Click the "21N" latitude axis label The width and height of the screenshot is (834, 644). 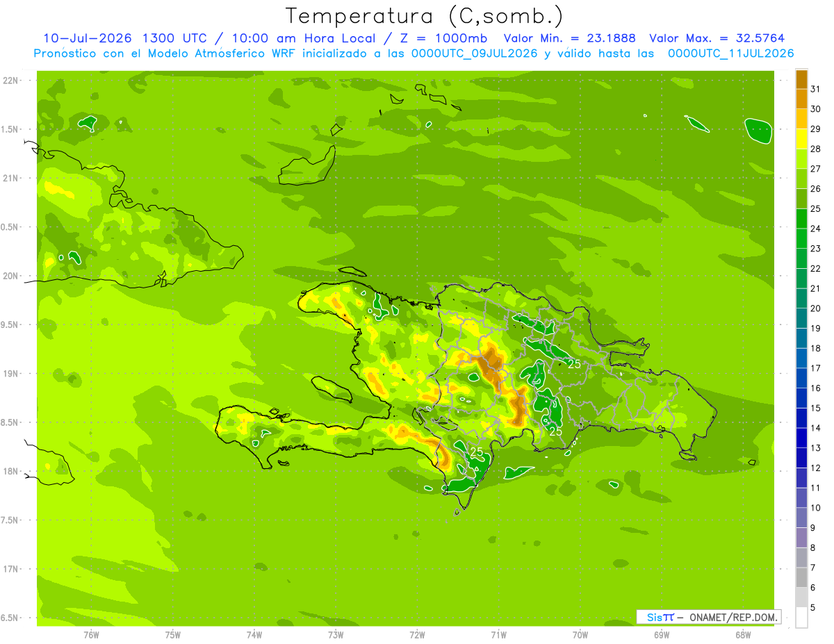pos(10,178)
